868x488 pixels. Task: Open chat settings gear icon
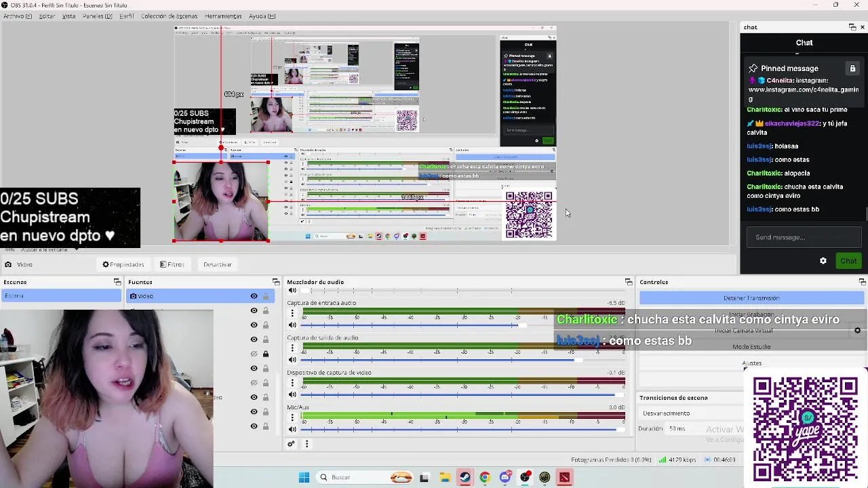point(823,261)
